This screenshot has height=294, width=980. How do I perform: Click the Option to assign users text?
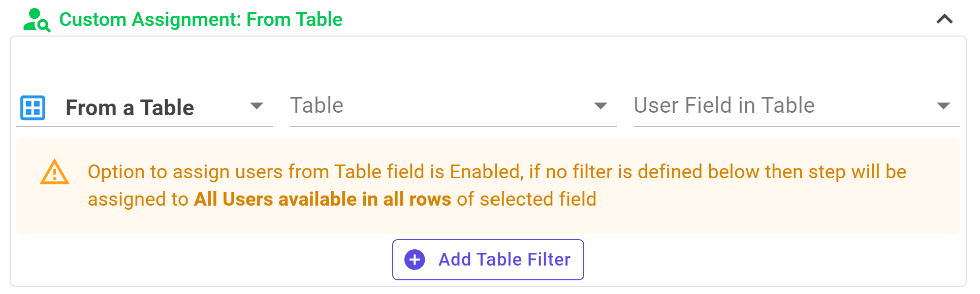[185, 172]
